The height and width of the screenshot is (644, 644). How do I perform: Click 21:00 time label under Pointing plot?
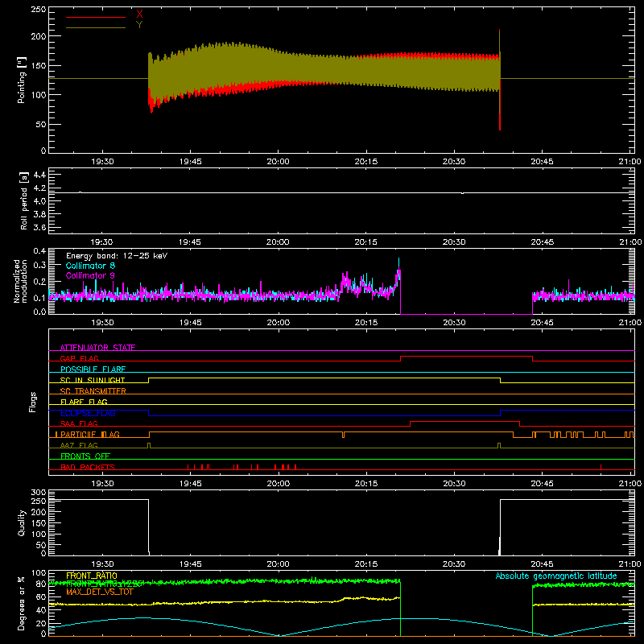pyautogui.click(x=630, y=162)
